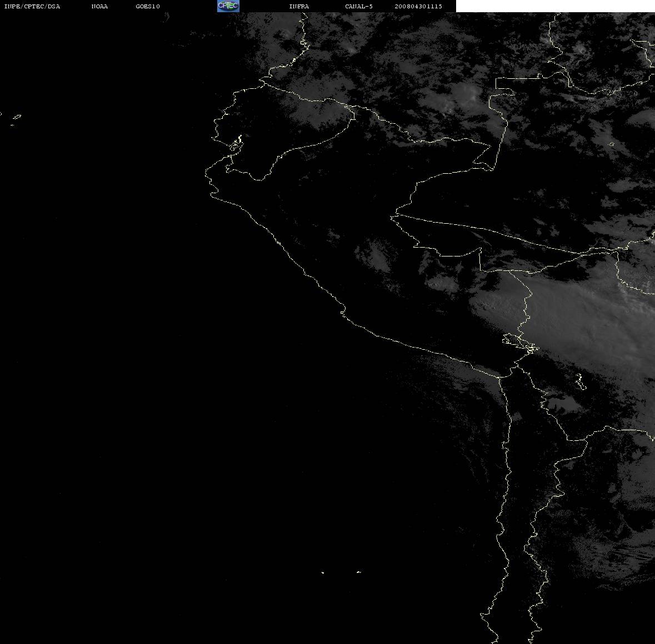Click the 200804301115 timestamp text
The height and width of the screenshot is (644, 655).
[418, 6]
